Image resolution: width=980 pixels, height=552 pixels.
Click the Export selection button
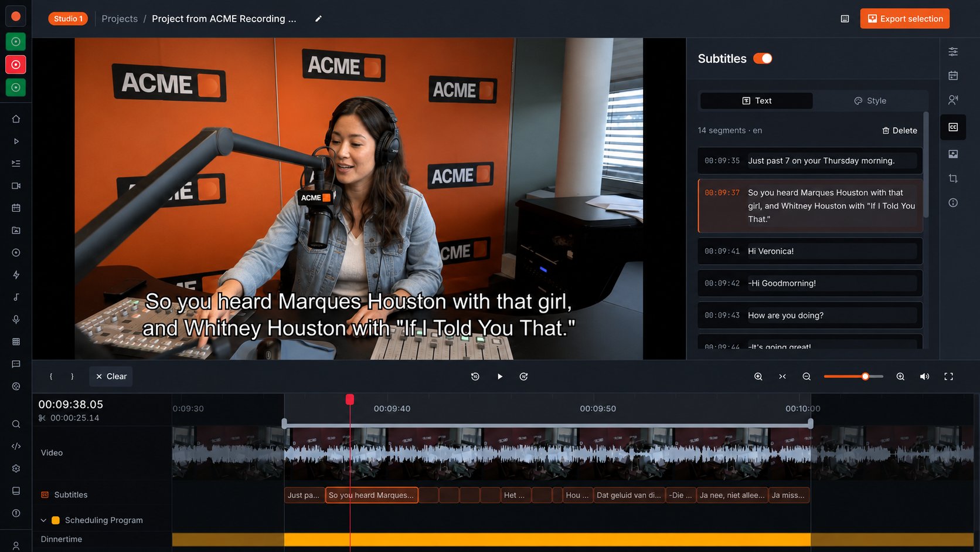[x=905, y=19]
